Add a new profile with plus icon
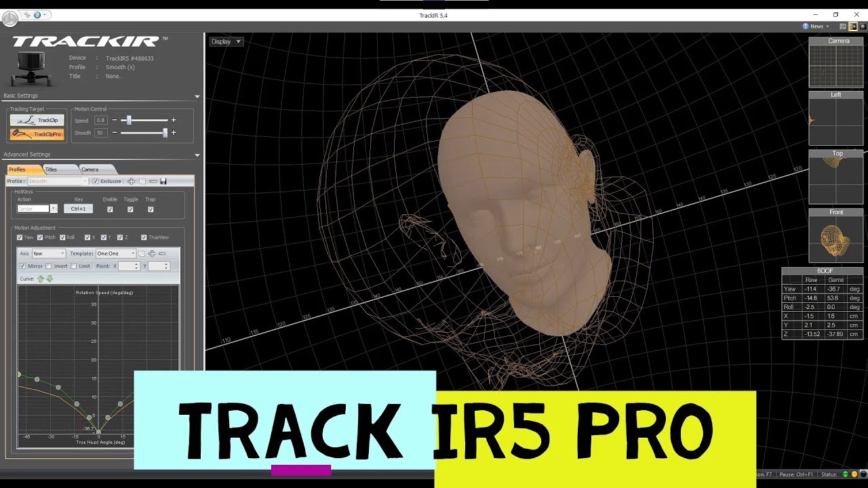868x488 pixels. tap(132, 181)
